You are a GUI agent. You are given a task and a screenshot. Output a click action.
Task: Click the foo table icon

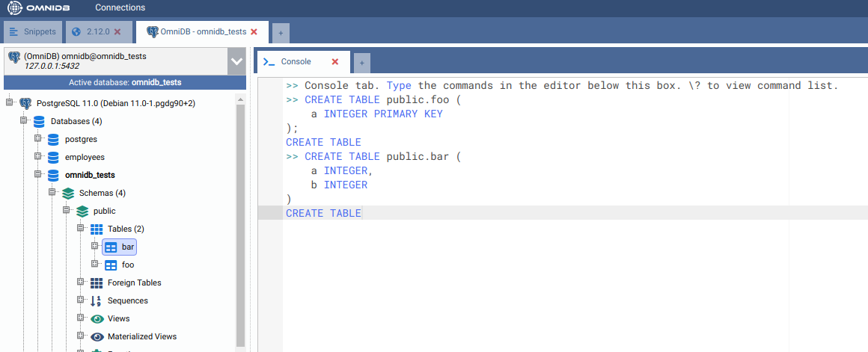click(x=110, y=265)
